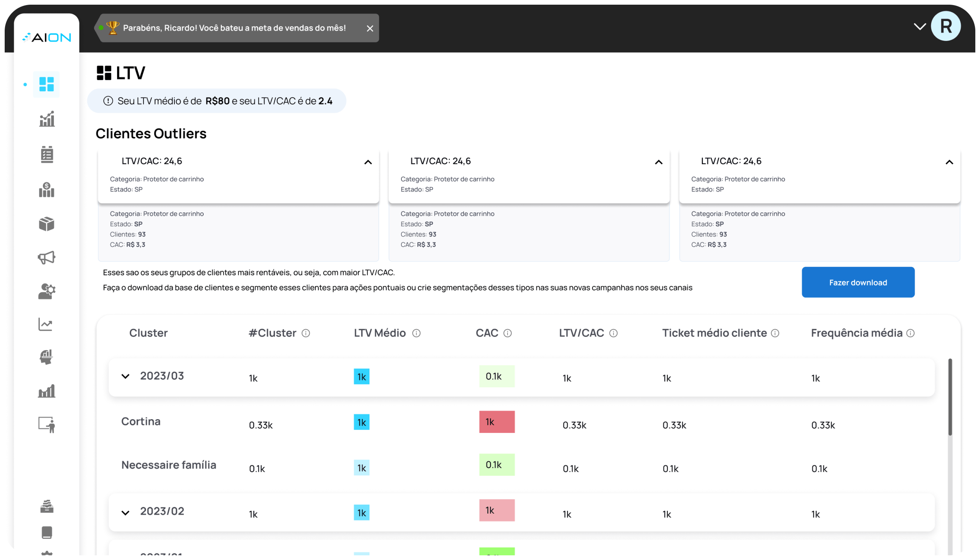Viewport: 980px width, 560px height.
Task: Collapse the third LTV/CAC outlier card
Action: [949, 162]
